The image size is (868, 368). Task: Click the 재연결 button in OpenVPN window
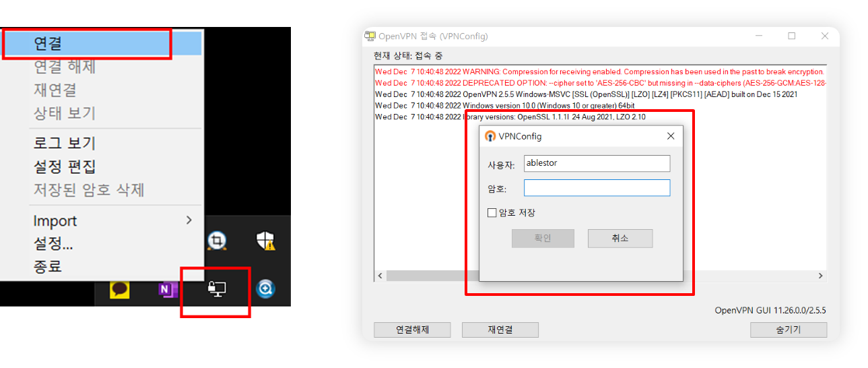point(500,330)
